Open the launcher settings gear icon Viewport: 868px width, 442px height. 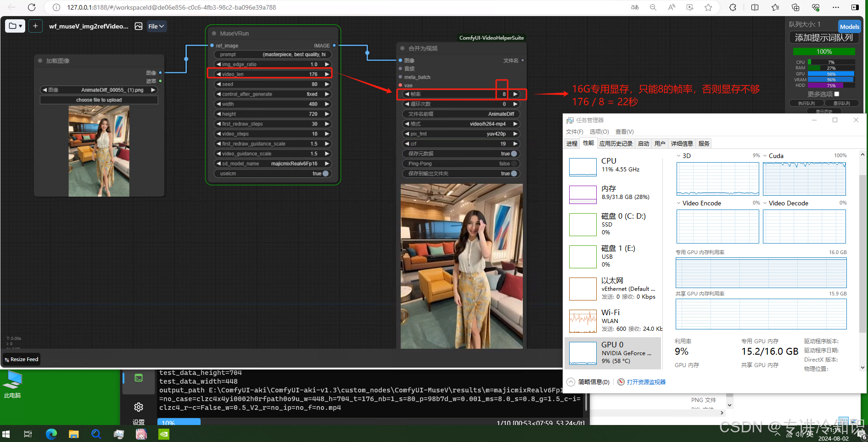[x=139, y=407]
